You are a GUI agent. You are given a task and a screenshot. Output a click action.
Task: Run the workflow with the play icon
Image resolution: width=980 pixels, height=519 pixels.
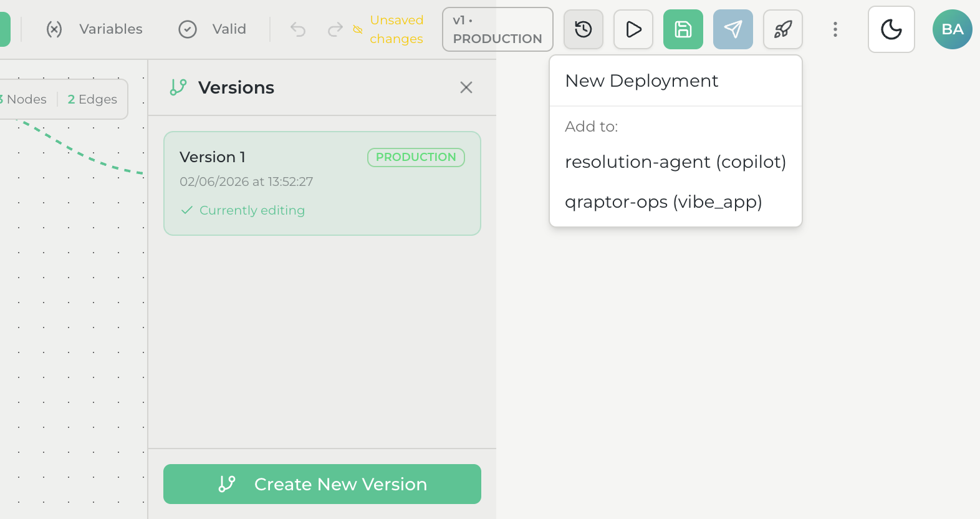click(x=633, y=29)
